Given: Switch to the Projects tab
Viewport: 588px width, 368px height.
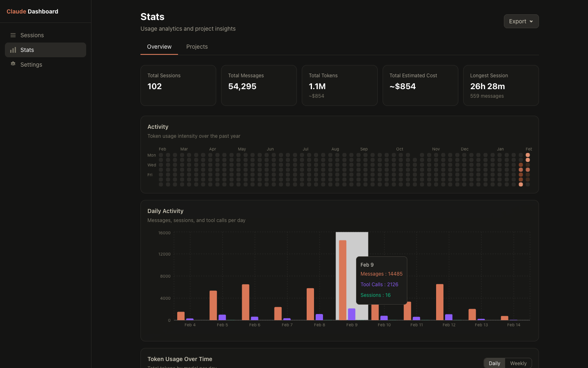Looking at the screenshot, I should pyautogui.click(x=197, y=47).
